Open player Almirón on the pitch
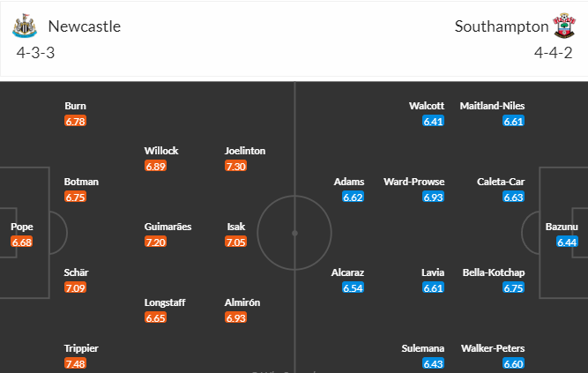 (x=242, y=302)
